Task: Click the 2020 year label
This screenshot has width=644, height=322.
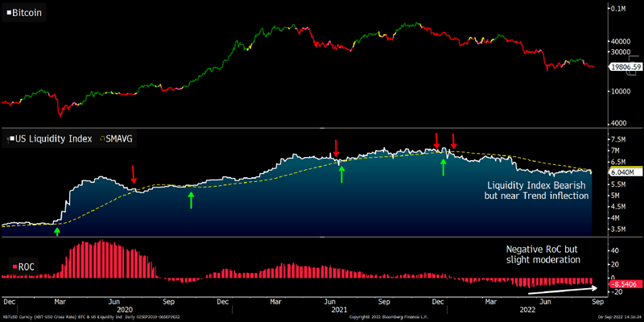Action: pyautogui.click(x=123, y=308)
